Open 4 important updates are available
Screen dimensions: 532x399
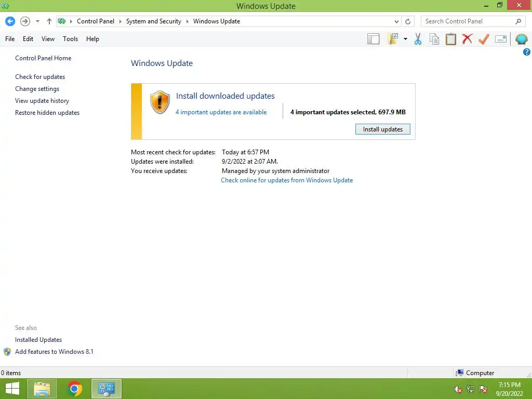click(221, 112)
